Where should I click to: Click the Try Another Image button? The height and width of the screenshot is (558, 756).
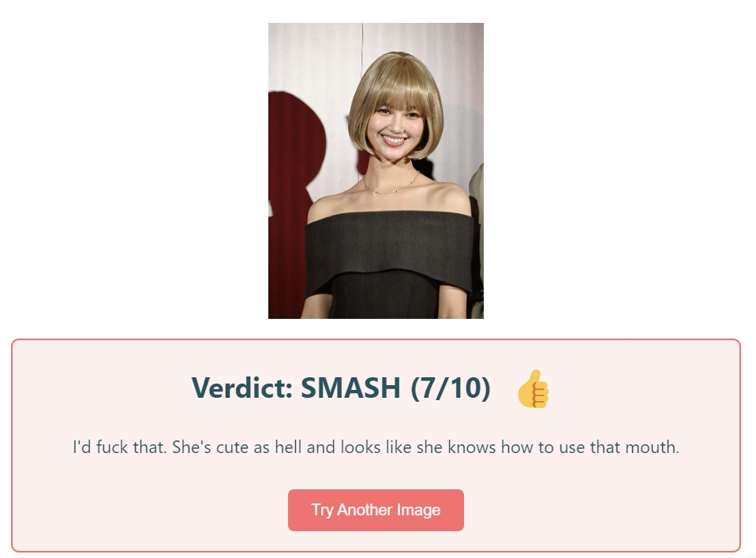pos(376,510)
